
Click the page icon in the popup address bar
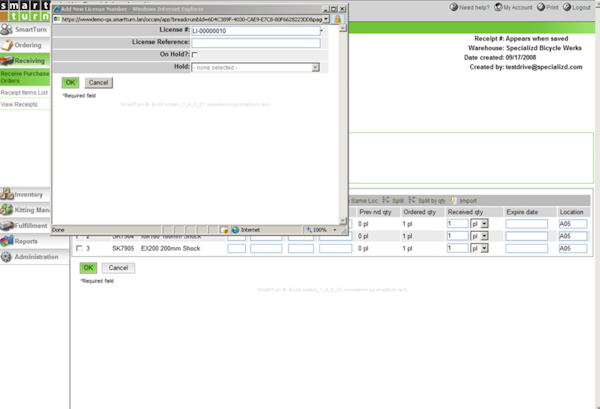tap(57, 19)
